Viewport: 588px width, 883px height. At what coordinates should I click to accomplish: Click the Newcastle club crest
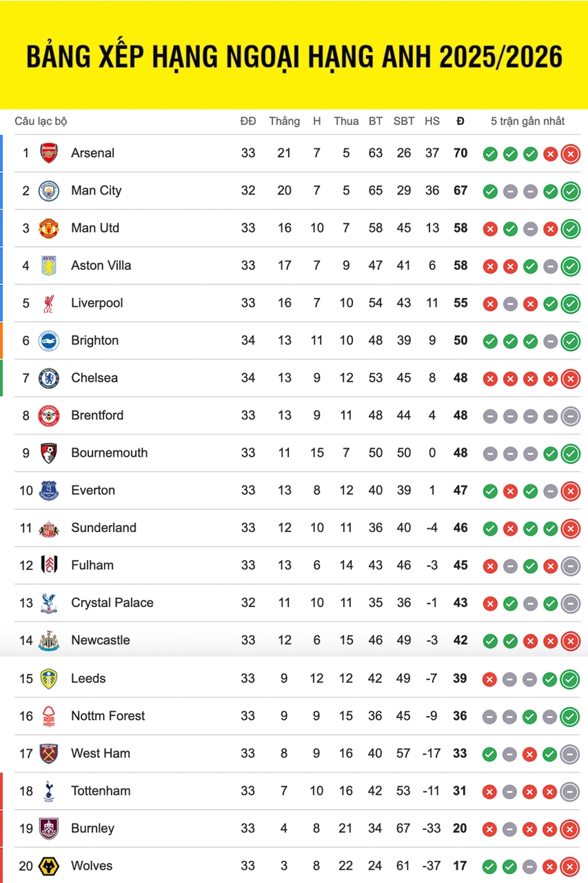(48, 640)
